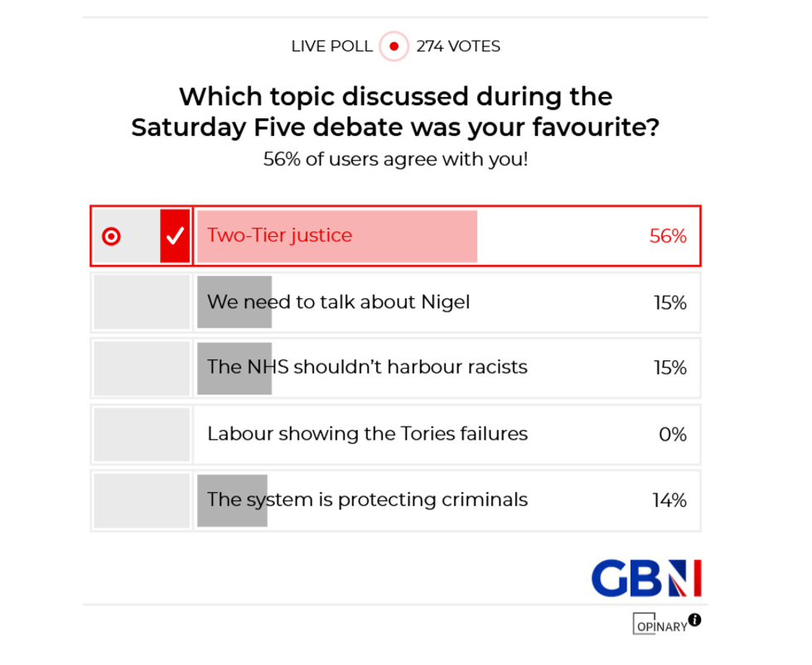The height and width of the screenshot is (665, 812).
Task: Click the "274 VOTES" counter
Action: point(458,46)
